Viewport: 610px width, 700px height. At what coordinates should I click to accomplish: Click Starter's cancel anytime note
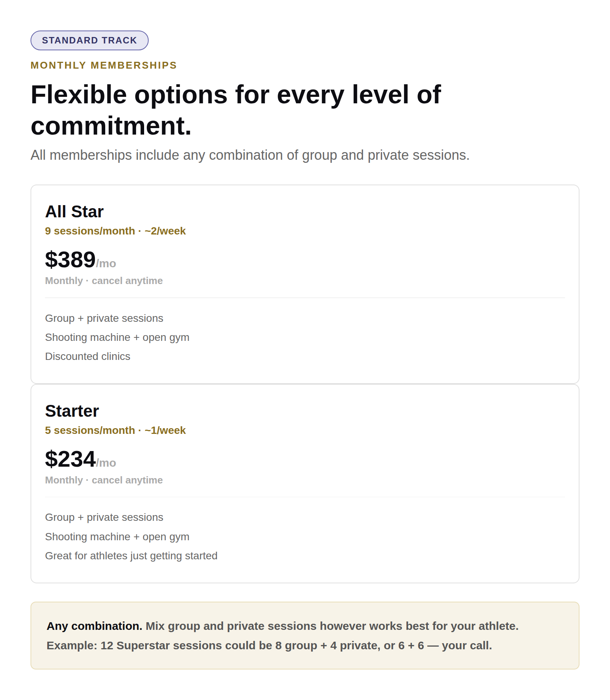(104, 480)
